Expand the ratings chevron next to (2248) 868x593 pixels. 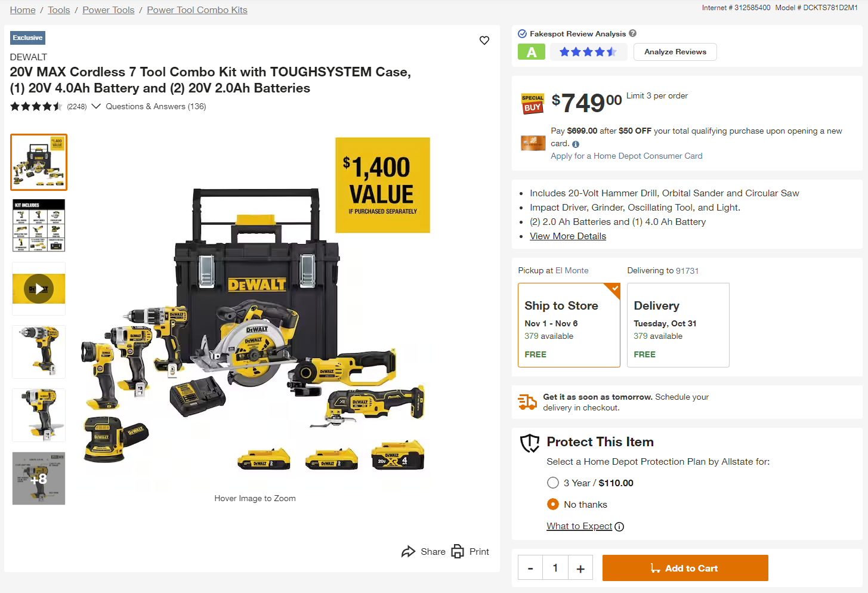pyautogui.click(x=95, y=106)
